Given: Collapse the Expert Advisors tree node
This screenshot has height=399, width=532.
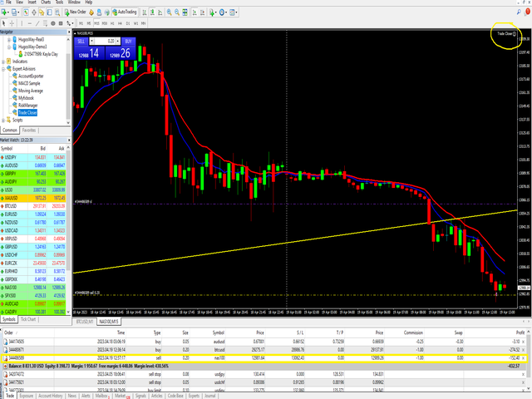Looking at the screenshot, I should tap(3, 69).
